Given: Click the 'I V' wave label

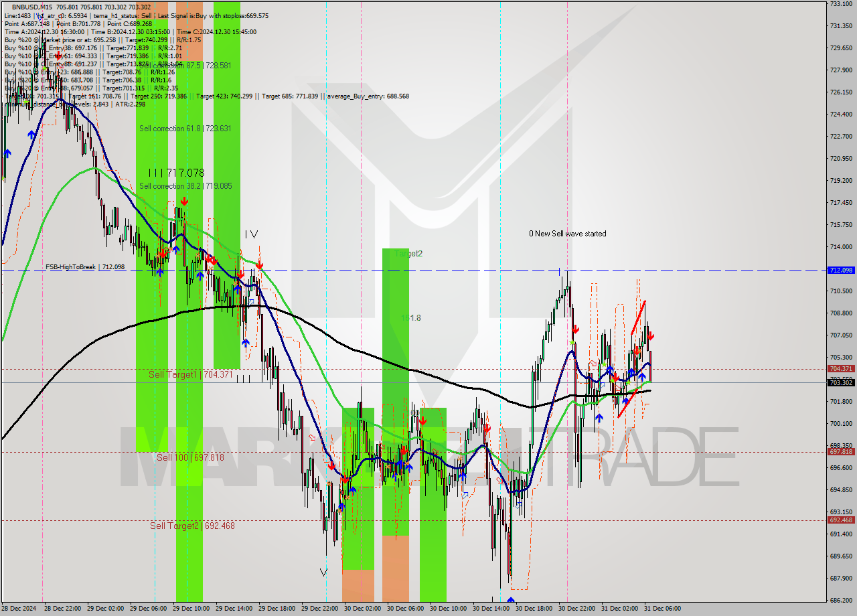Looking at the screenshot, I should 251,234.
